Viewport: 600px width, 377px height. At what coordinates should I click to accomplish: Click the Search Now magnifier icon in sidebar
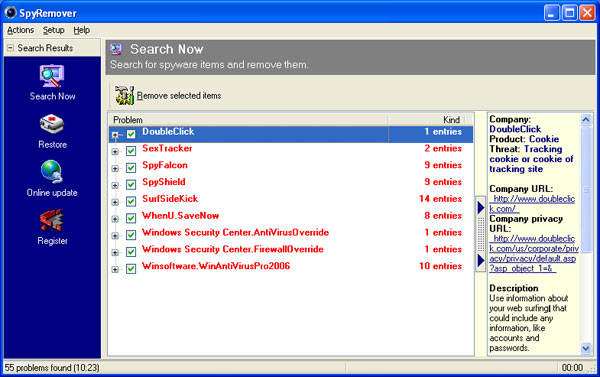click(52, 76)
